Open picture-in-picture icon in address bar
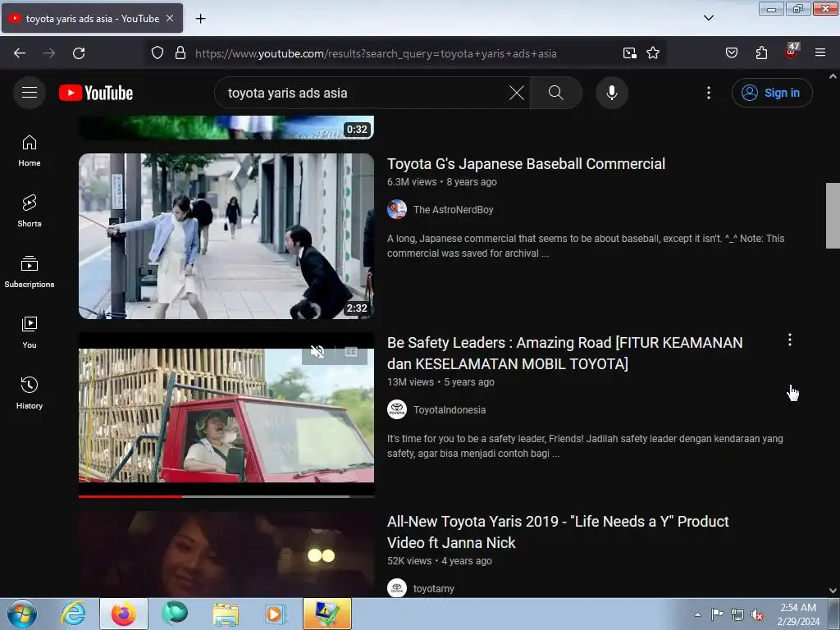 click(x=629, y=53)
